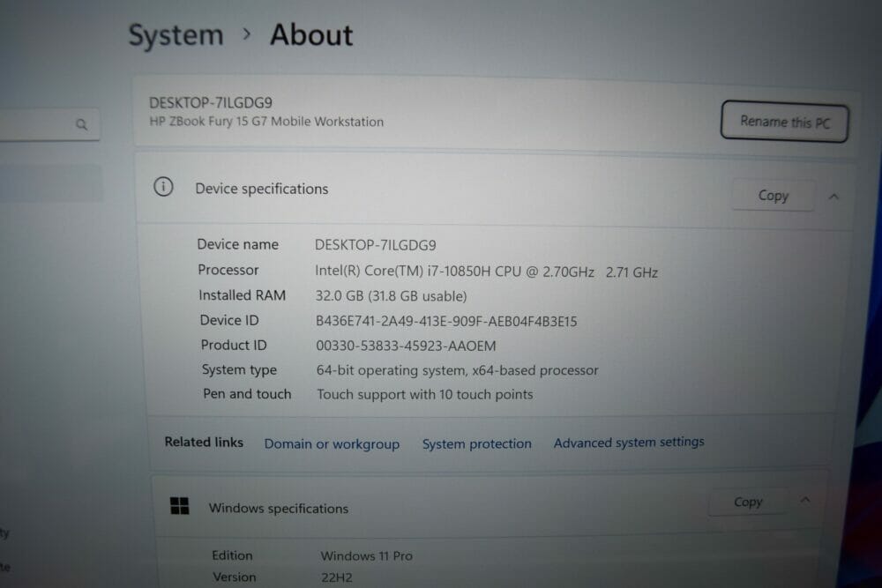Viewport: 882px width, 588px height.
Task: Click the Related links label
Action: pyautogui.click(x=204, y=443)
